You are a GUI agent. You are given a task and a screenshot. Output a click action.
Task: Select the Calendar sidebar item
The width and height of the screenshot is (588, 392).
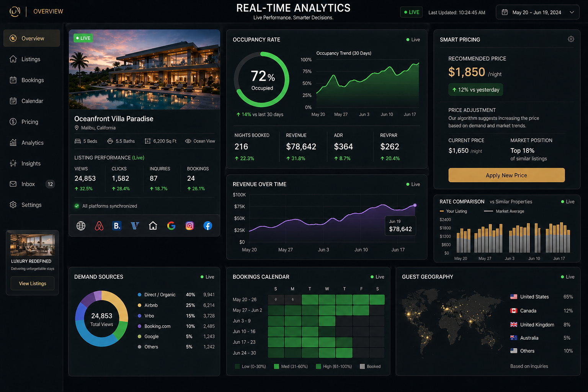[x=32, y=101]
